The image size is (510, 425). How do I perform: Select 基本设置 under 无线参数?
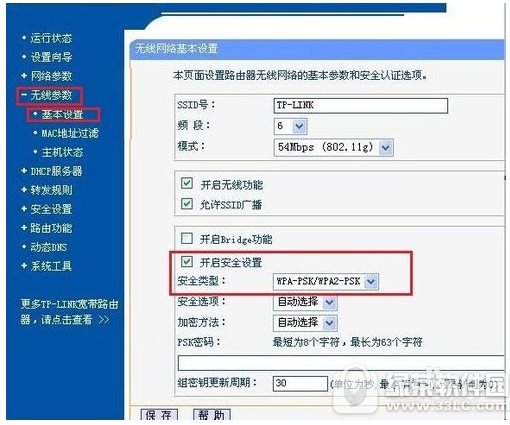(62, 114)
